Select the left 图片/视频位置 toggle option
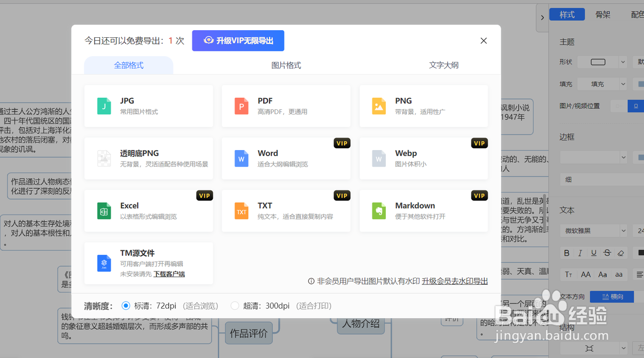This screenshot has width=644, height=358. [619, 106]
